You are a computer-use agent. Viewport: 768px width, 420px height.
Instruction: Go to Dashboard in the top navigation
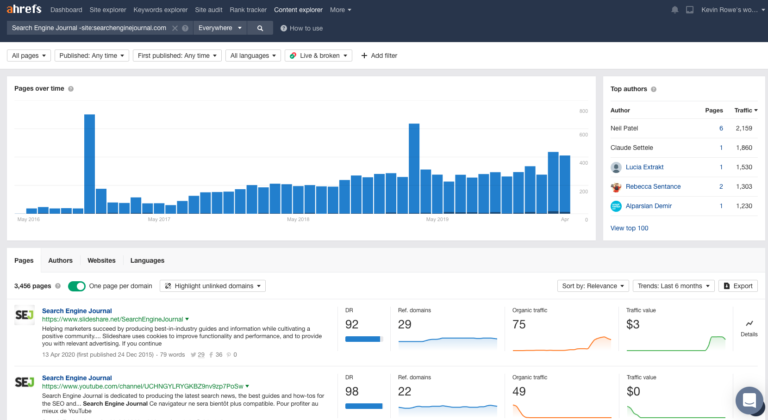(x=66, y=10)
